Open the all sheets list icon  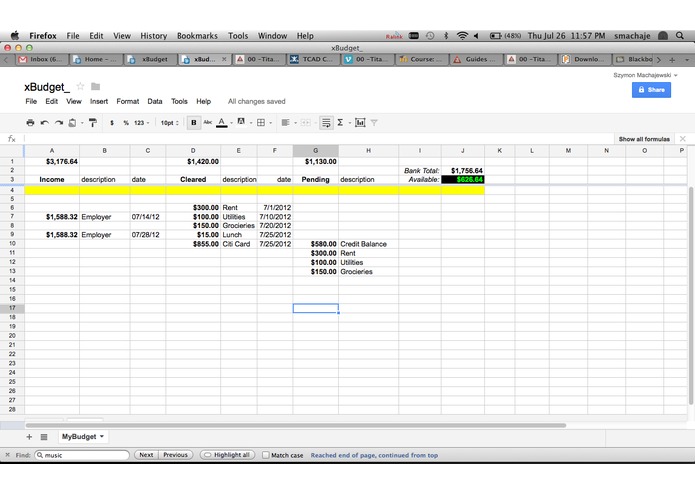[x=44, y=437]
